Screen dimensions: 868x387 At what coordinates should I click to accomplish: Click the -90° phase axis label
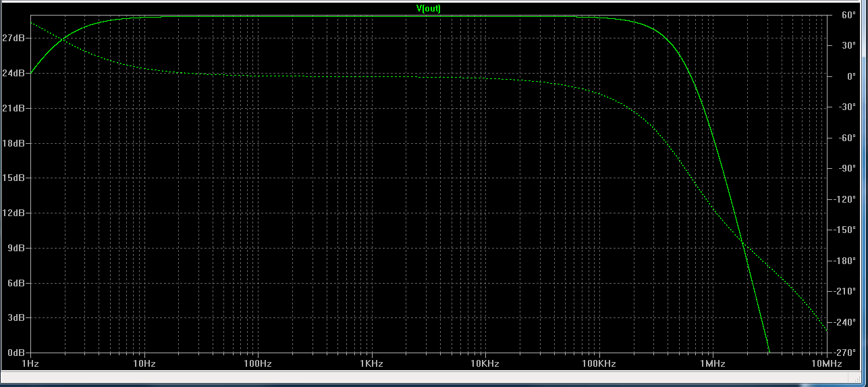[x=848, y=169]
